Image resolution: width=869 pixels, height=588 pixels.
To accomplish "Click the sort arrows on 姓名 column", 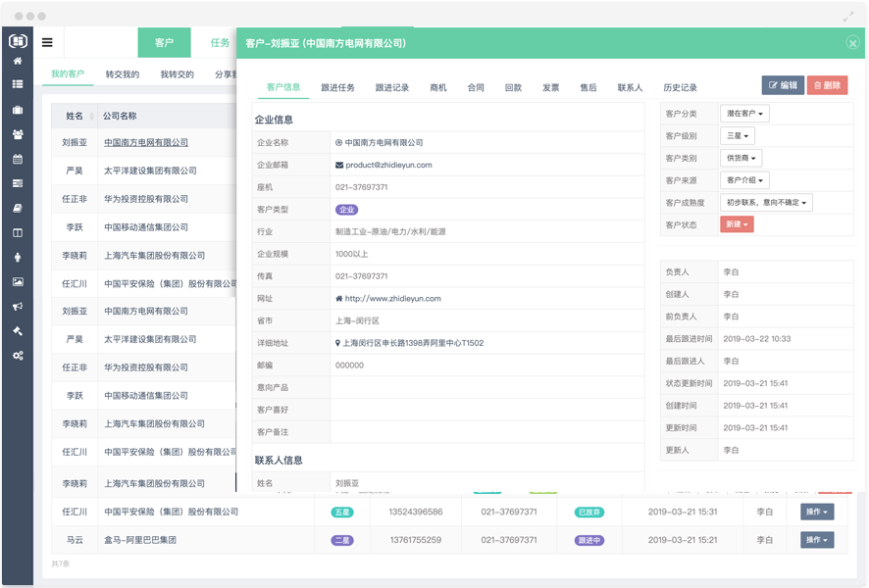I will point(91,117).
